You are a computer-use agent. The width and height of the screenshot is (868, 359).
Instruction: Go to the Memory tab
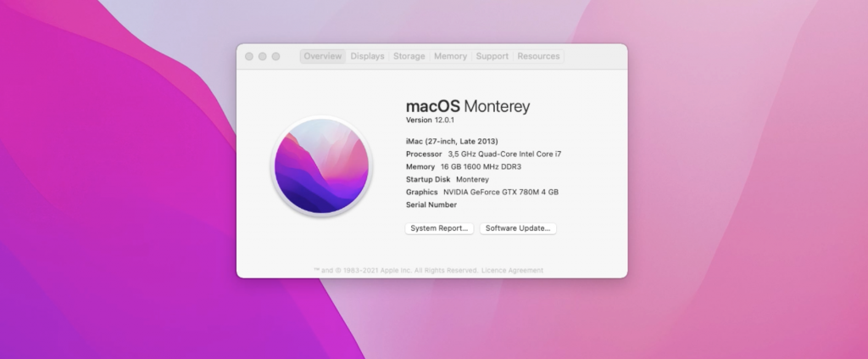point(450,56)
